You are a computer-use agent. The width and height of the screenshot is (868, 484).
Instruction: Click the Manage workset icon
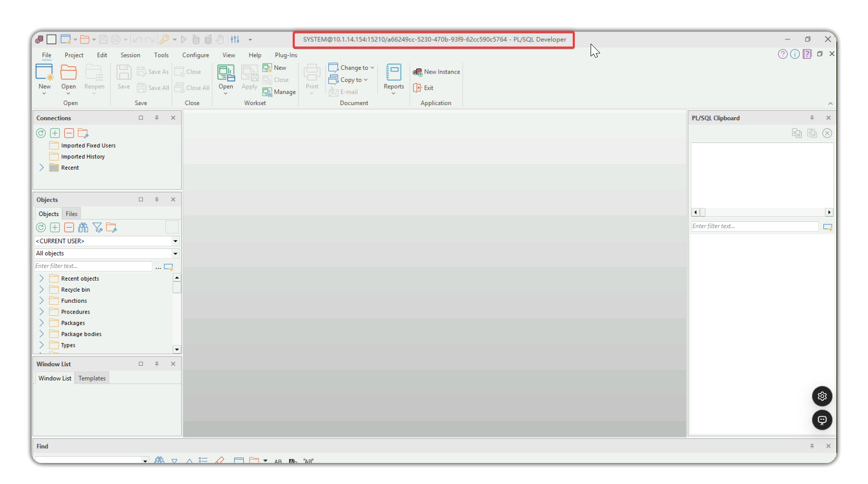267,92
